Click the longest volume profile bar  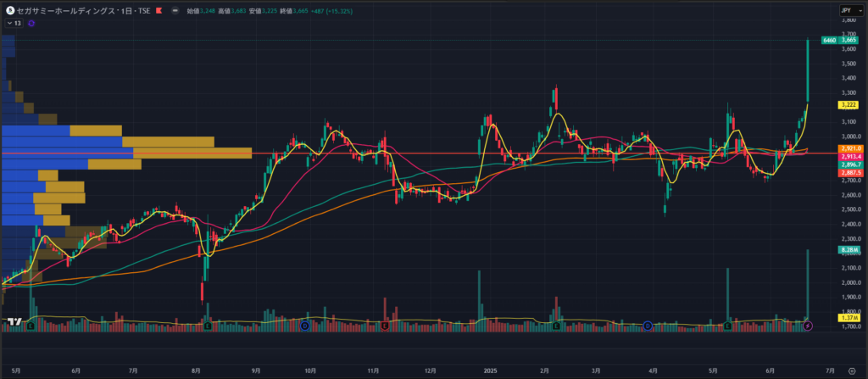click(127, 153)
